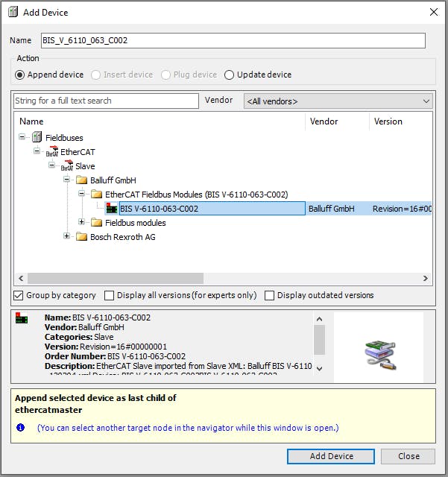Viewport: 448px width, 477px height.
Task: Click the Fieldbus modules folder icon
Action: click(x=96, y=223)
